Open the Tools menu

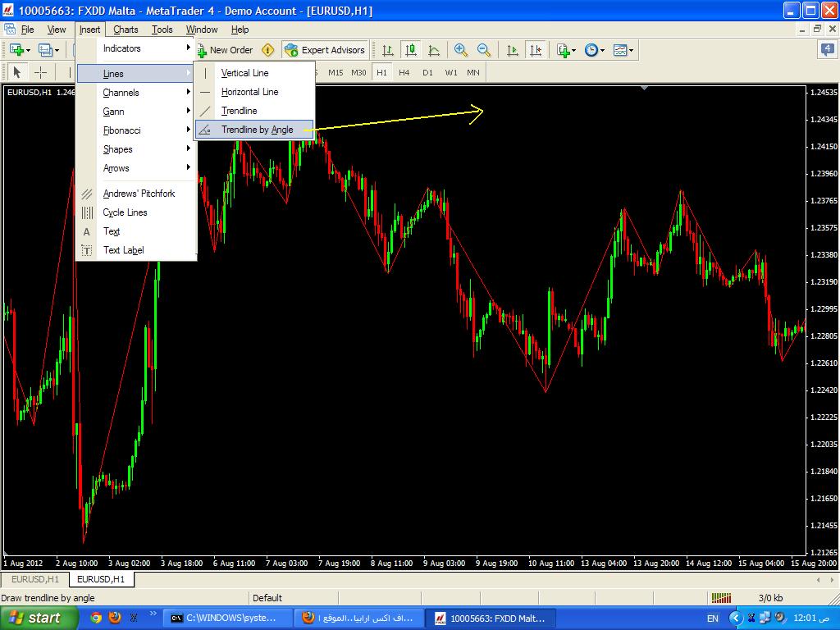[x=162, y=30]
